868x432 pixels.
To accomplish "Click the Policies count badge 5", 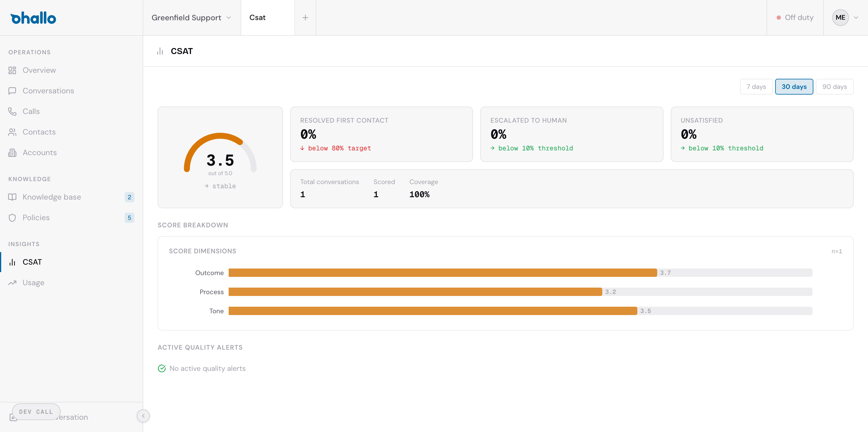I will click(x=129, y=217).
